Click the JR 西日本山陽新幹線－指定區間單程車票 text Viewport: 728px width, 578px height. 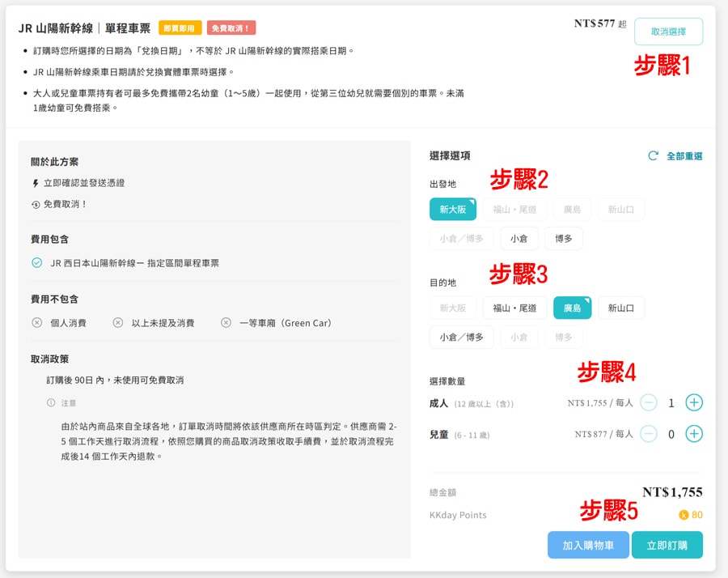pyautogui.click(x=134, y=263)
